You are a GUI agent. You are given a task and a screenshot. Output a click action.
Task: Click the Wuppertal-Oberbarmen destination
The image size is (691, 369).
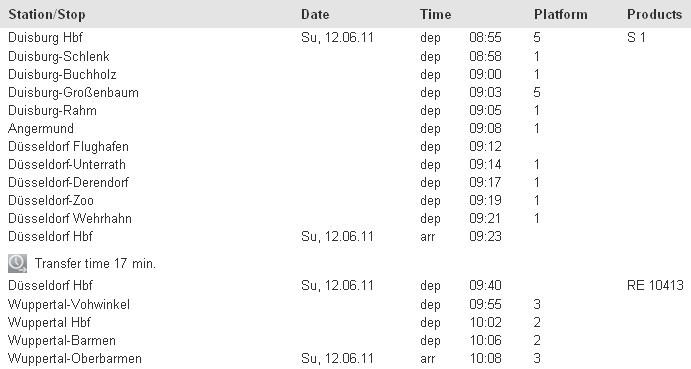[x=75, y=358]
